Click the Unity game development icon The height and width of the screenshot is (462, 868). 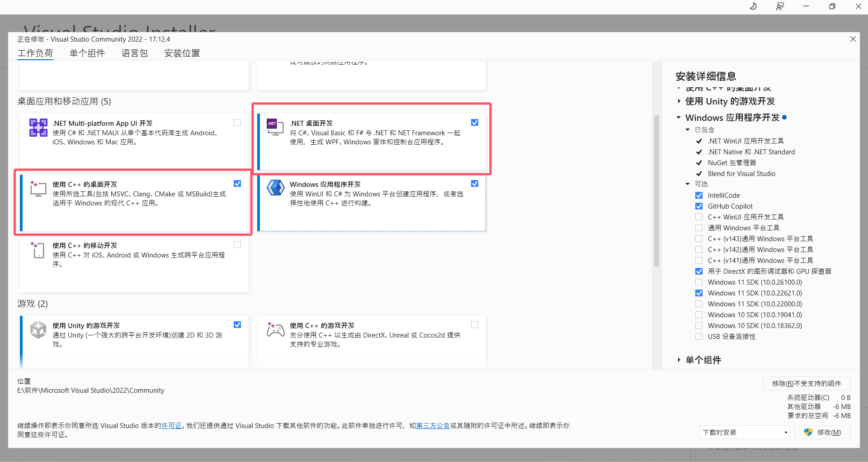38,330
